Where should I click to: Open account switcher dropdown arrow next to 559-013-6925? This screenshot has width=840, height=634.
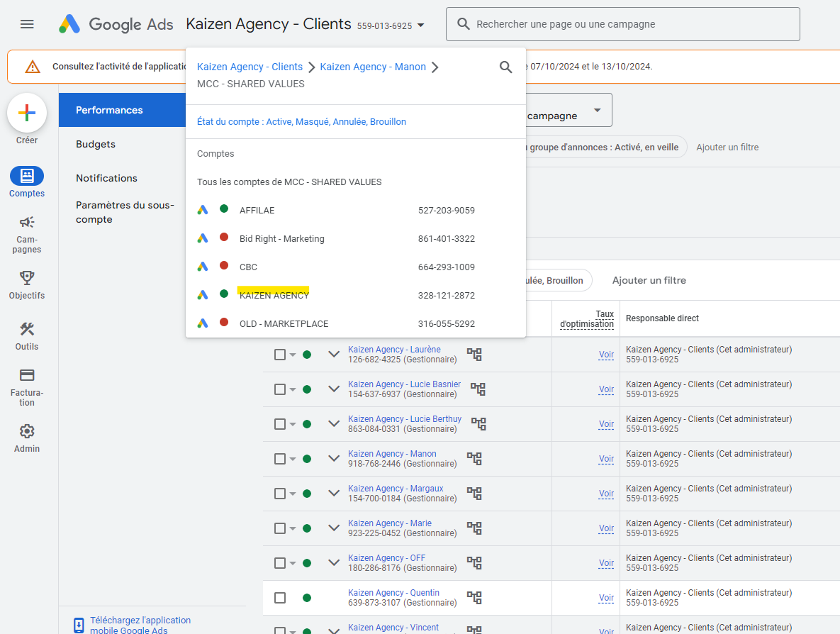point(420,26)
